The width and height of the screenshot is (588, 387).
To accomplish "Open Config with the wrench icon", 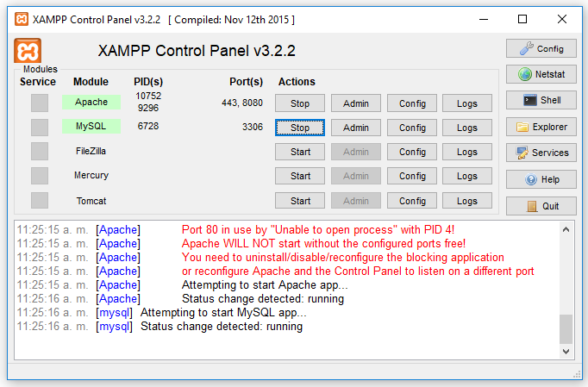I will [x=541, y=48].
